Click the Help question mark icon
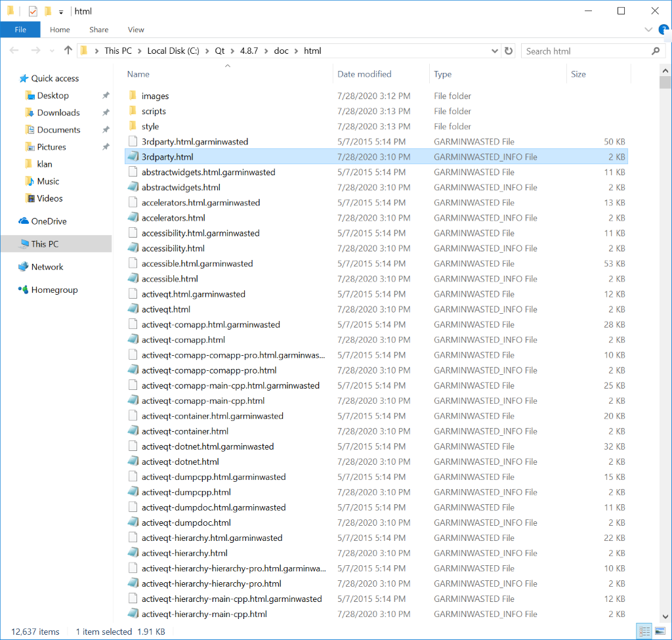The width and height of the screenshot is (672, 640). (663, 30)
